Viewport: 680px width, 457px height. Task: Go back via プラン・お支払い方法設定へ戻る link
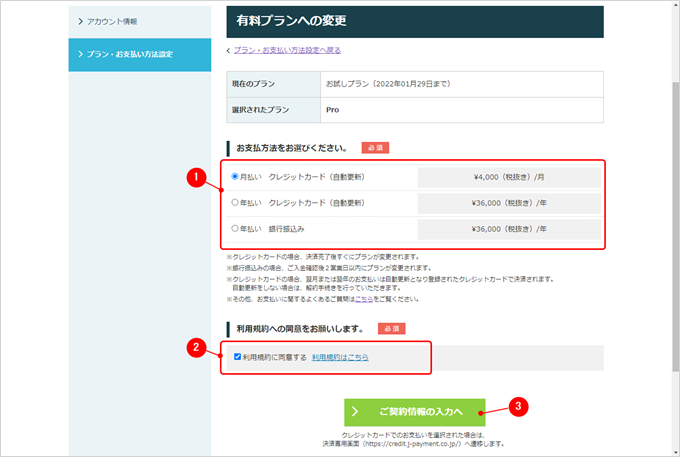click(x=287, y=50)
